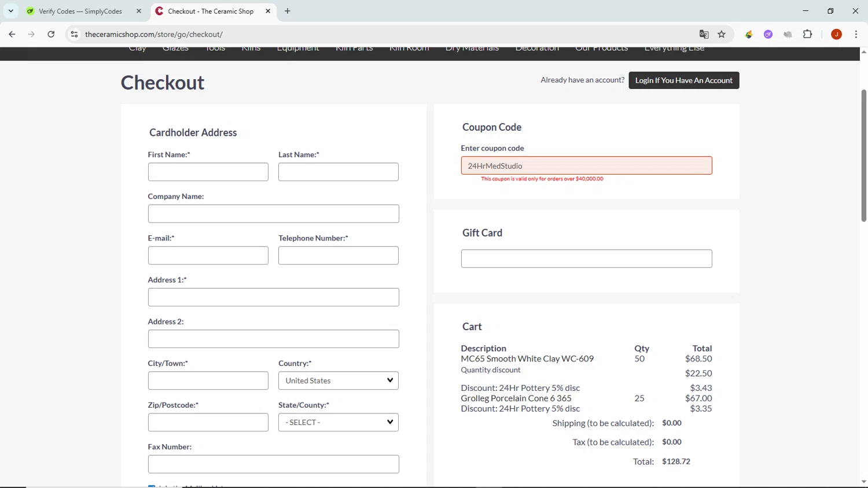Click the browser address bar URL
Viewport: 868px width, 488px height.
[x=154, y=34]
